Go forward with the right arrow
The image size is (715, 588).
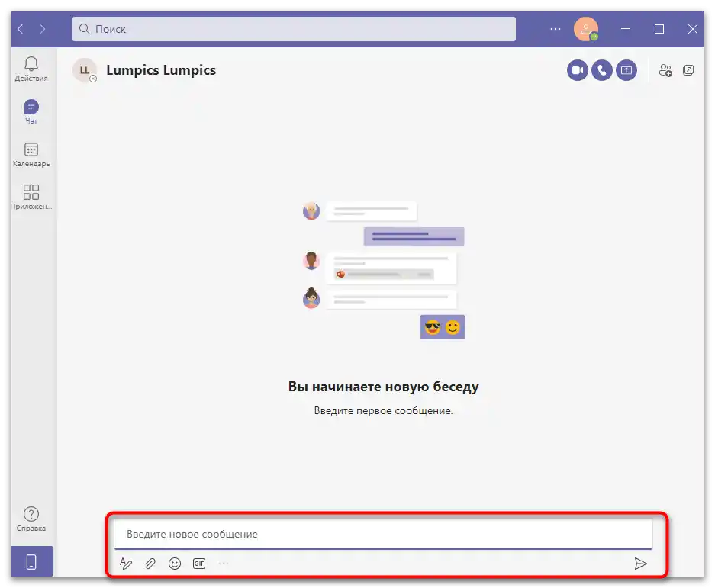tap(43, 29)
